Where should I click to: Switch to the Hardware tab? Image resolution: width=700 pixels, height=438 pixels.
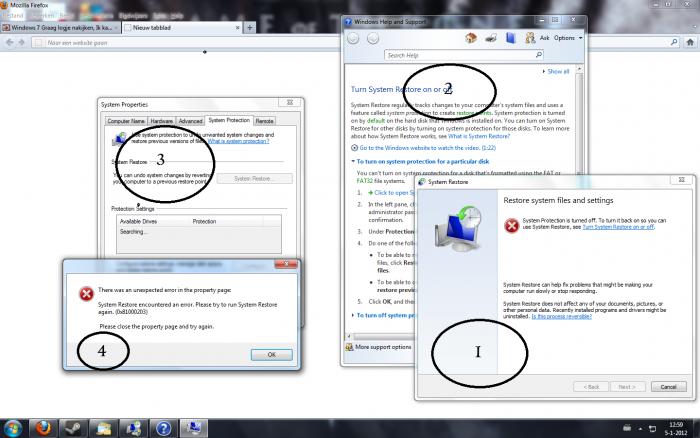click(161, 121)
